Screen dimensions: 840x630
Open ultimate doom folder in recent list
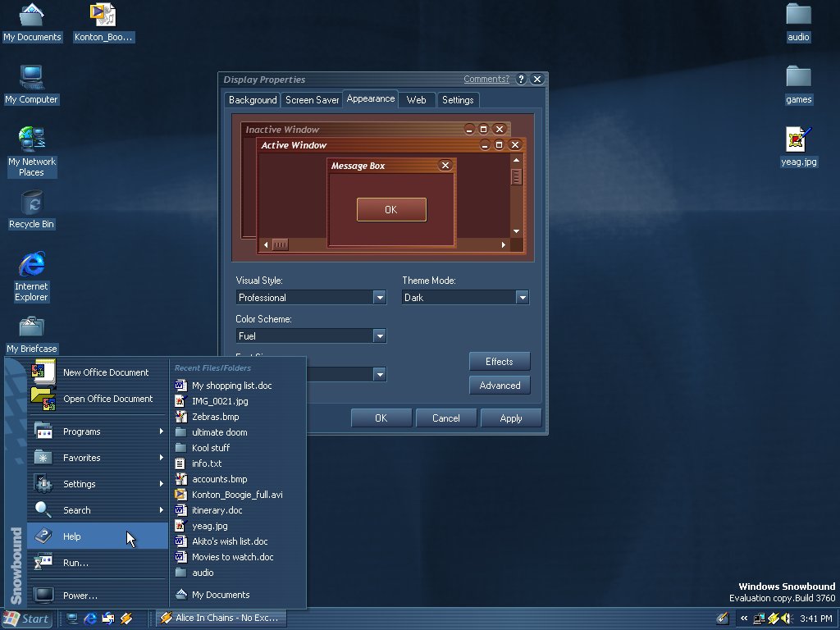(238, 432)
